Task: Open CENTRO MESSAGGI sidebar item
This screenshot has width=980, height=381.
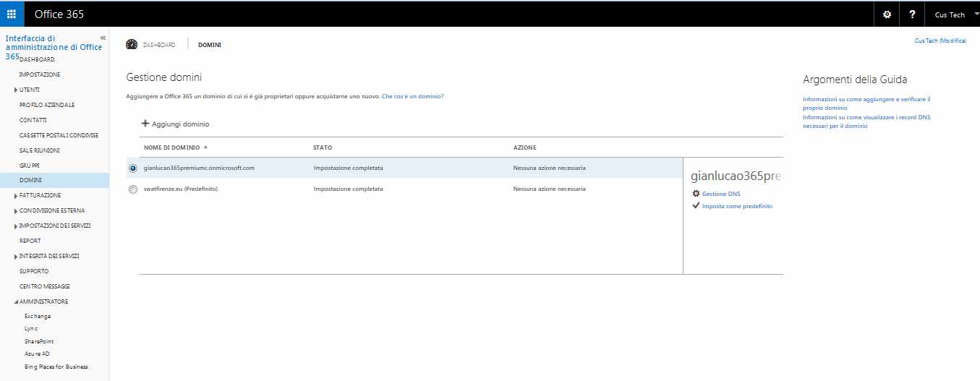Action: point(45,286)
